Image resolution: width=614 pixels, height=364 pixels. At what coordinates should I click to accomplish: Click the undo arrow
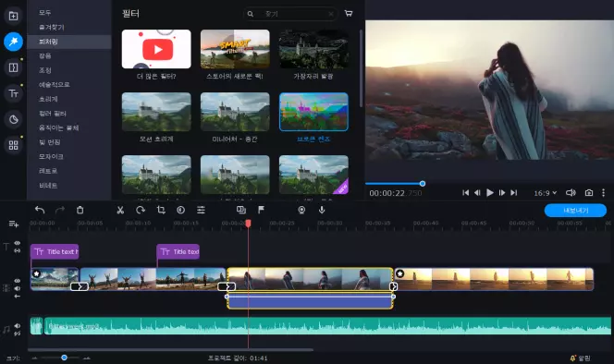tap(40, 211)
